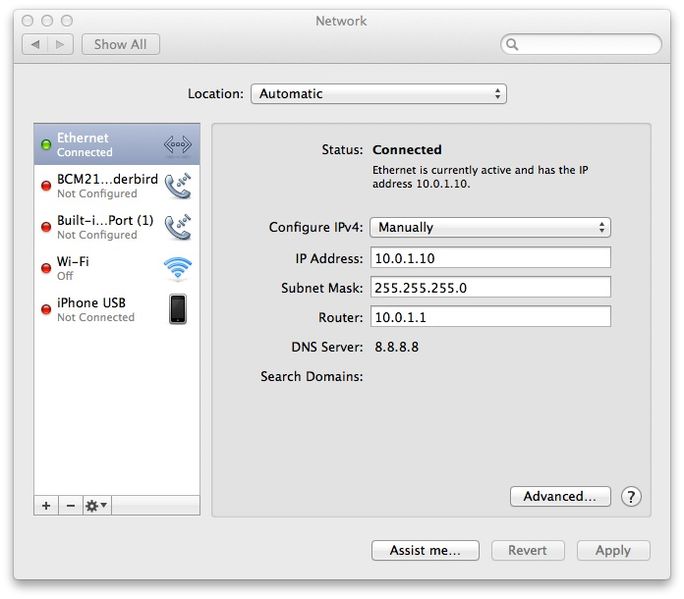The width and height of the screenshot is (684, 599).
Task: Click the magnifier icon in search field
Action: point(512,44)
